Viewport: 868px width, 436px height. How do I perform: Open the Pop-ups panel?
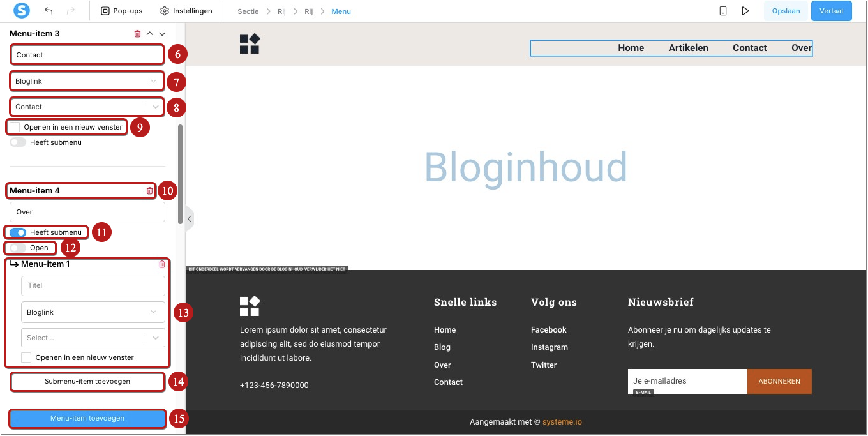tap(122, 11)
